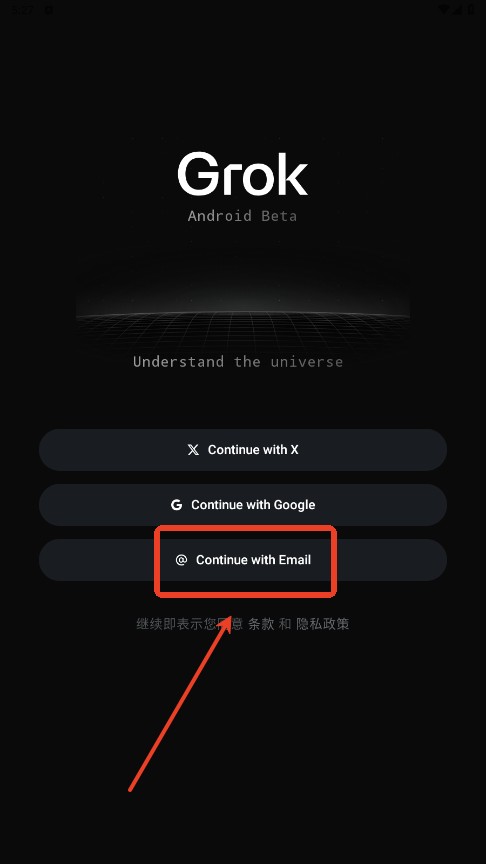Tap the @ email icon

(181, 560)
